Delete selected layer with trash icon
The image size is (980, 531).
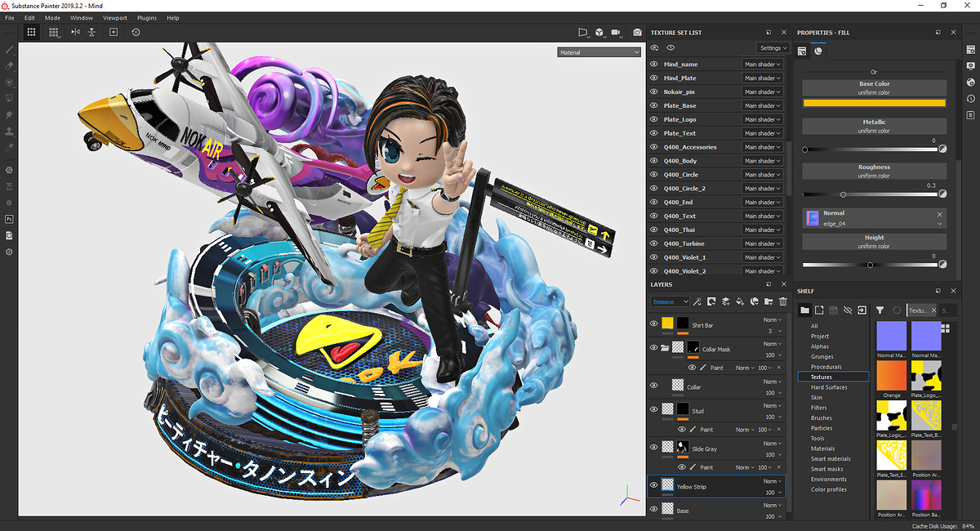coord(783,301)
